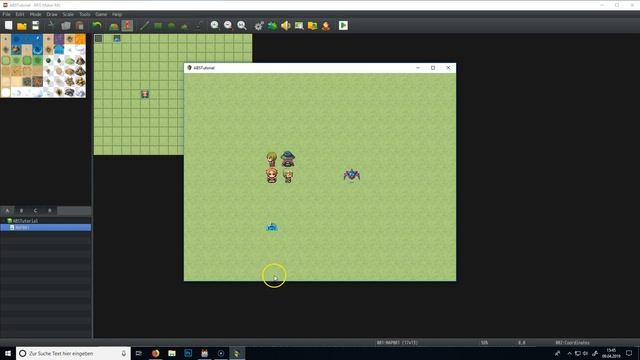
Task: Start Playtest with green play button
Action: (x=343, y=25)
